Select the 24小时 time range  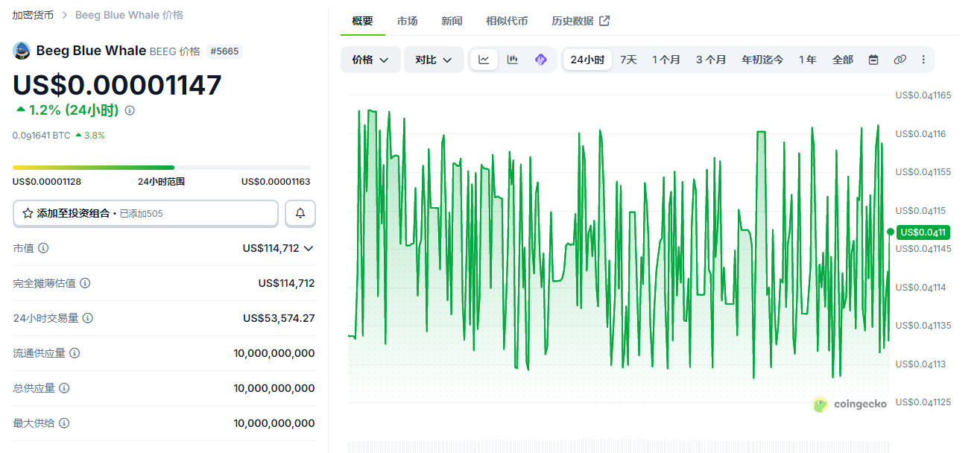tap(587, 60)
